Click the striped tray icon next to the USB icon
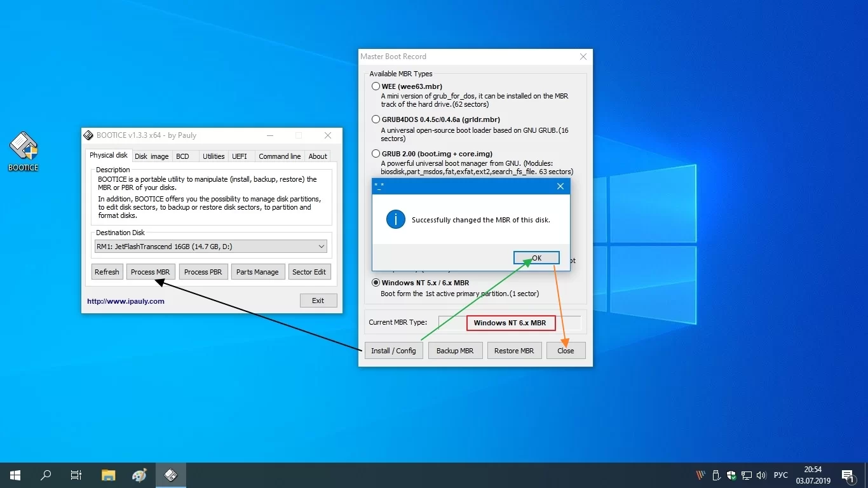The image size is (868, 488). click(x=701, y=475)
